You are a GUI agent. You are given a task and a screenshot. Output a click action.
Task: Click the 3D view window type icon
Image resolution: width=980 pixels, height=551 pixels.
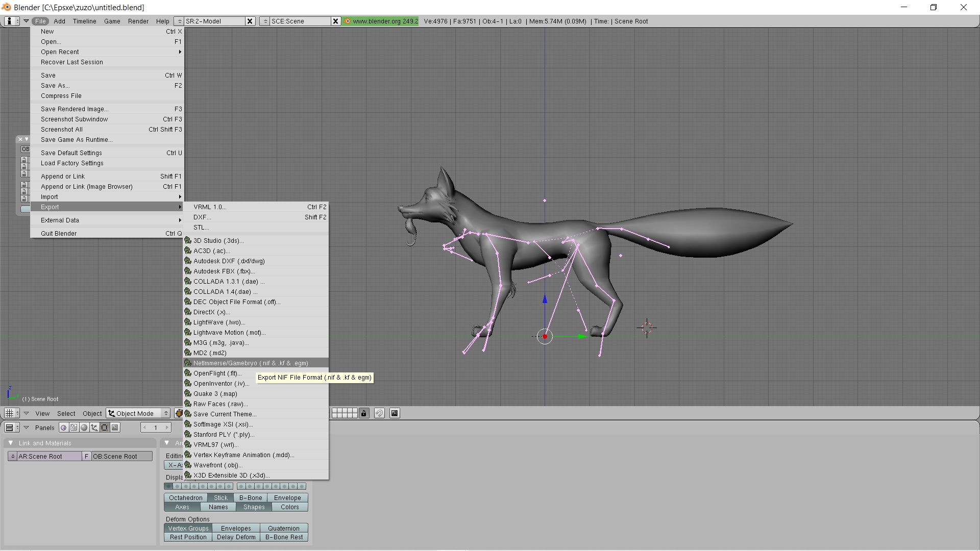[x=12, y=413]
